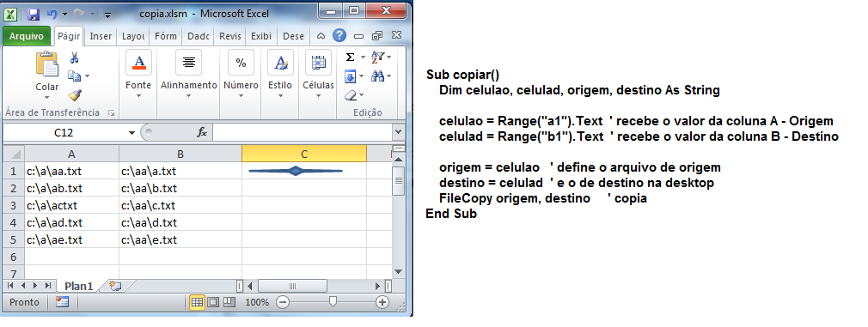
Task: Expand the formula bar chevron
Action: point(398,132)
